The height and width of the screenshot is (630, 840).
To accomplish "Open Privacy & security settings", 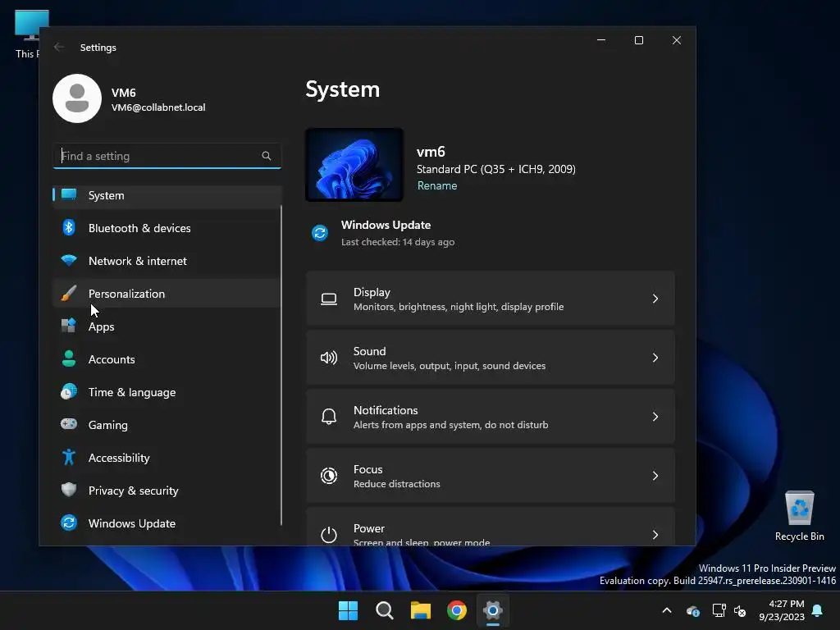I will coord(167,491).
